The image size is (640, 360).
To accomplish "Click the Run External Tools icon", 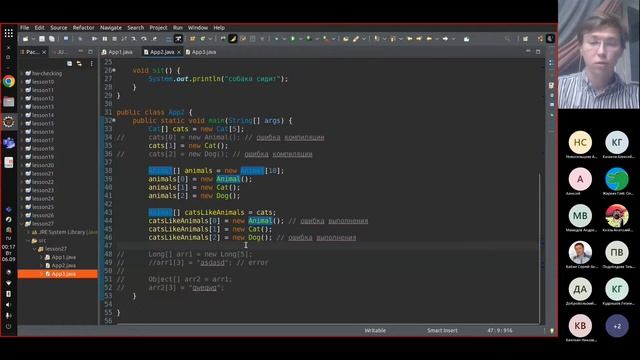I will pos(326,39).
